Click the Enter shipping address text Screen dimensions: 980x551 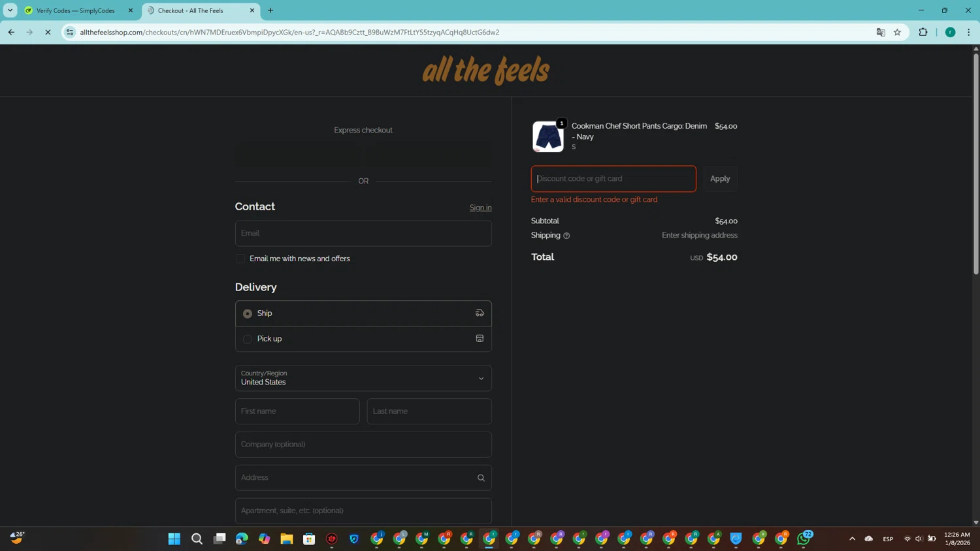(x=699, y=236)
